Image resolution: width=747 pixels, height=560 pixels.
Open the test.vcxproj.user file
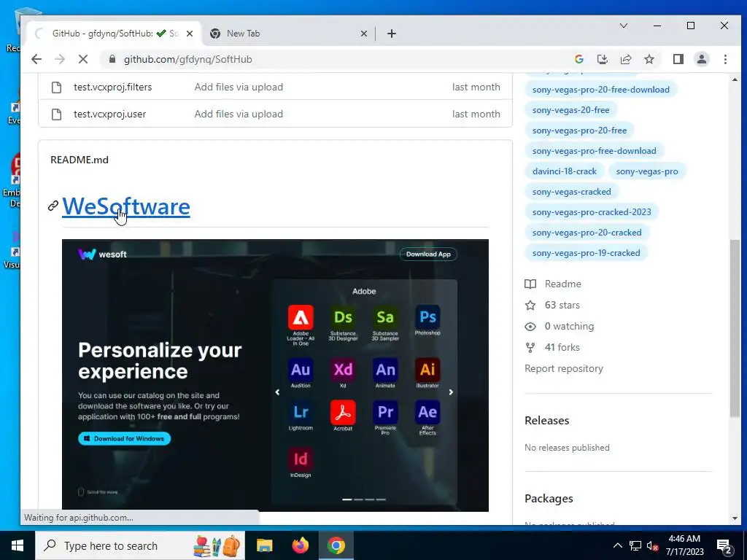point(109,114)
